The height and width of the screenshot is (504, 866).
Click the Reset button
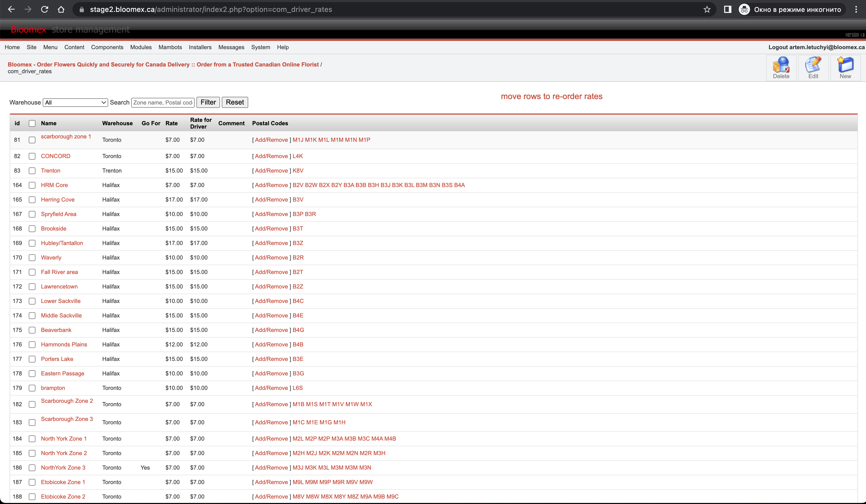click(235, 102)
